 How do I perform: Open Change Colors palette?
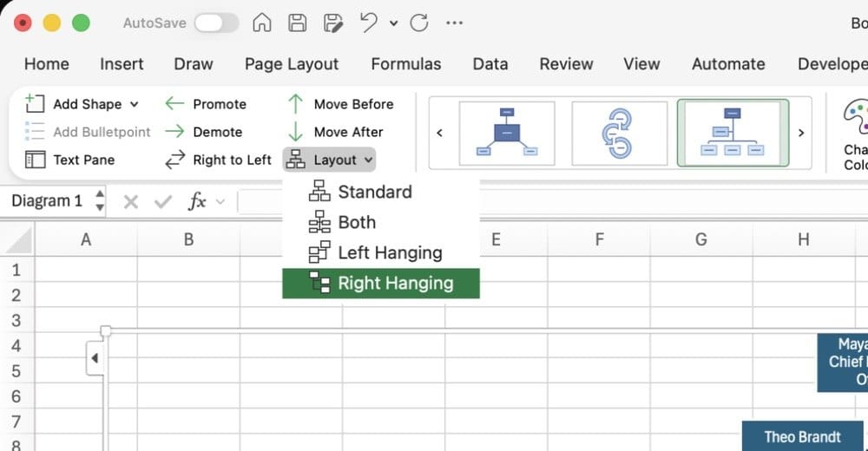855,133
